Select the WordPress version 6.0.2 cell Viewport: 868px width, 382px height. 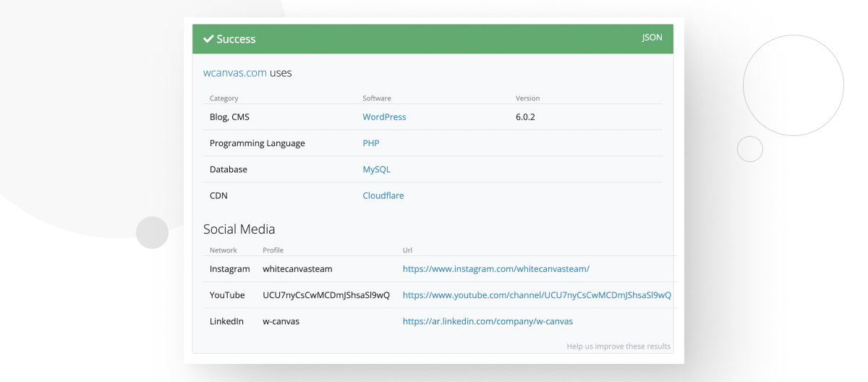point(525,117)
